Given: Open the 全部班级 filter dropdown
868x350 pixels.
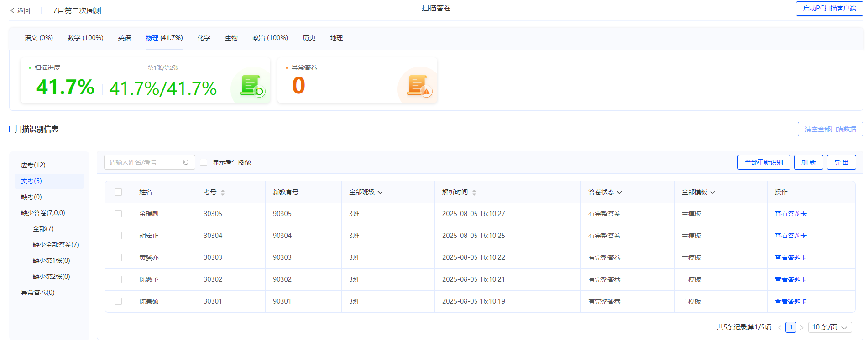Looking at the screenshot, I should coord(366,192).
